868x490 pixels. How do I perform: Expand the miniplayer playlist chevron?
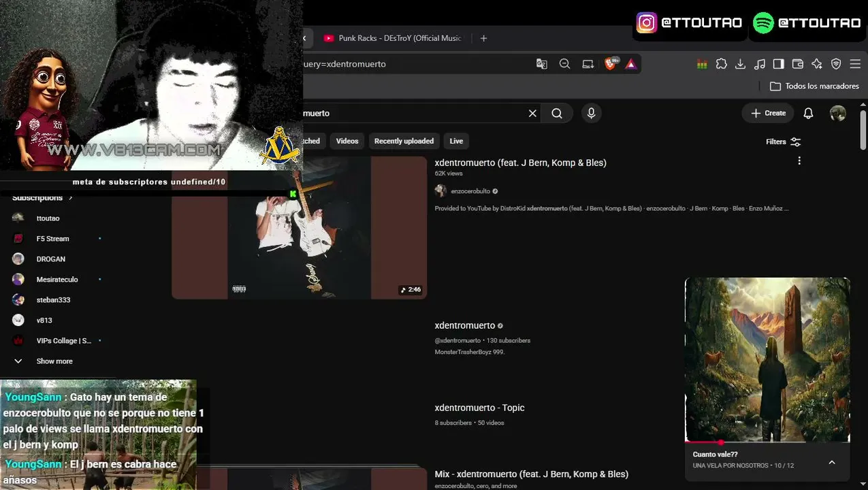pyautogui.click(x=832, y=463)
